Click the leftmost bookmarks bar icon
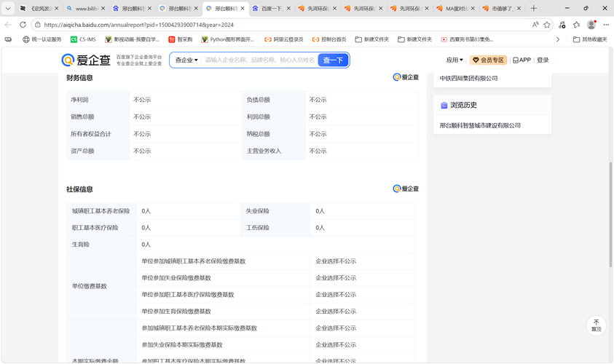Screen dimensions: 614x364 8,39
